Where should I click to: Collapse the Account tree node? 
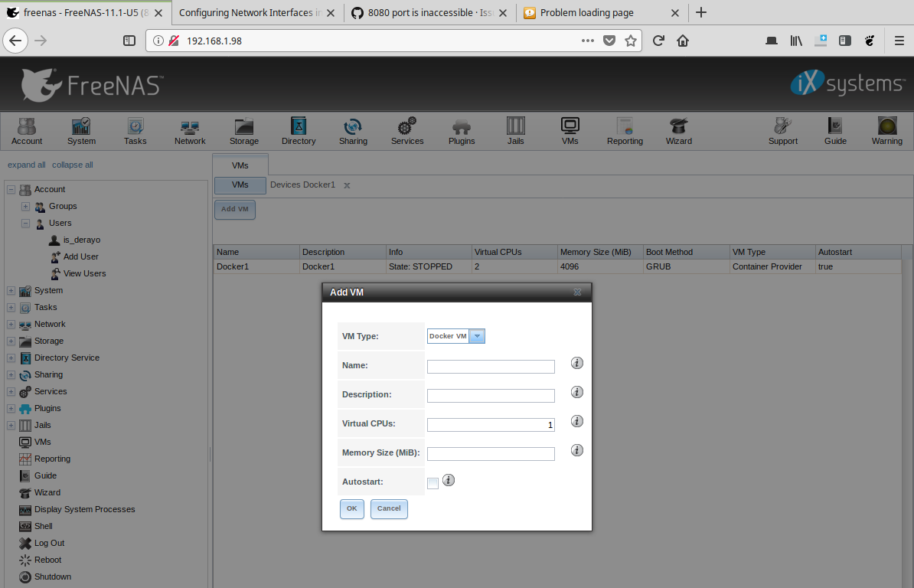click(x=11, y=189)
